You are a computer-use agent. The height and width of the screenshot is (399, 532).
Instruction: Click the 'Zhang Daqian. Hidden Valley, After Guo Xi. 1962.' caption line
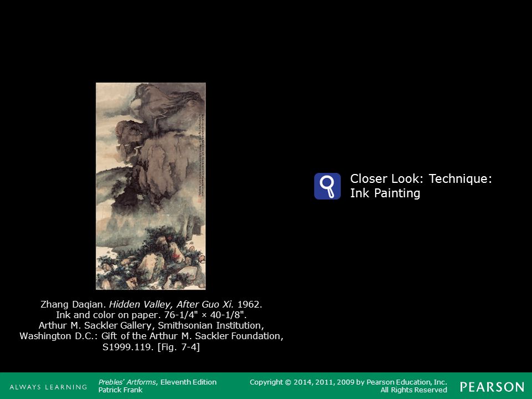click(x=151, y=304)
